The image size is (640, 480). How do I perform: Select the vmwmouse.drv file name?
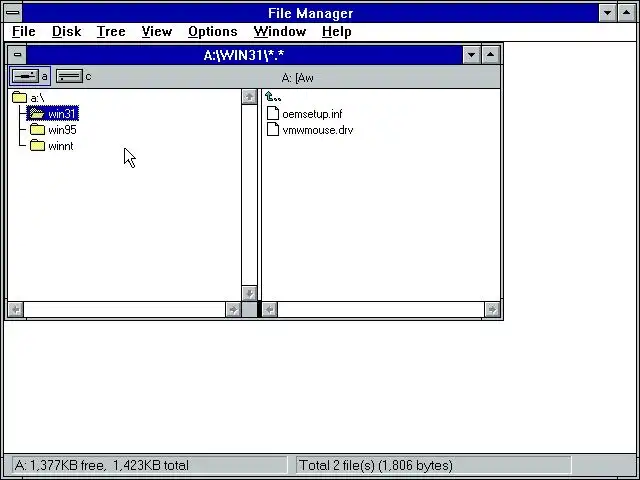pos(318,130)
